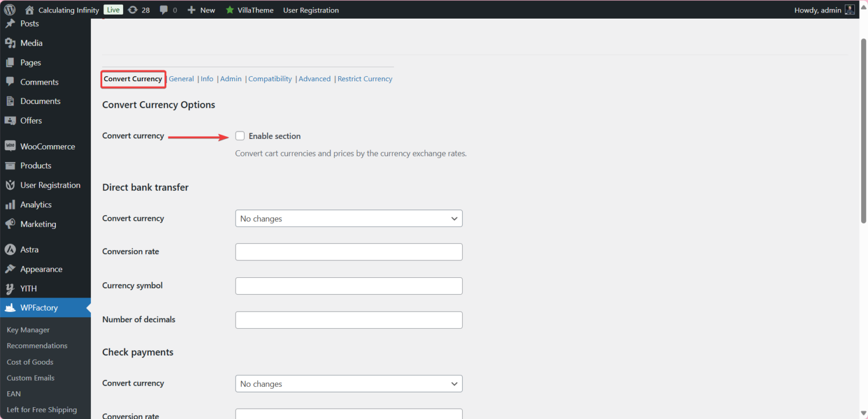The width and height of the screenshot is (868, 419).
Task: Select the Posts icon in the sidebar
Action: (11, 23)
